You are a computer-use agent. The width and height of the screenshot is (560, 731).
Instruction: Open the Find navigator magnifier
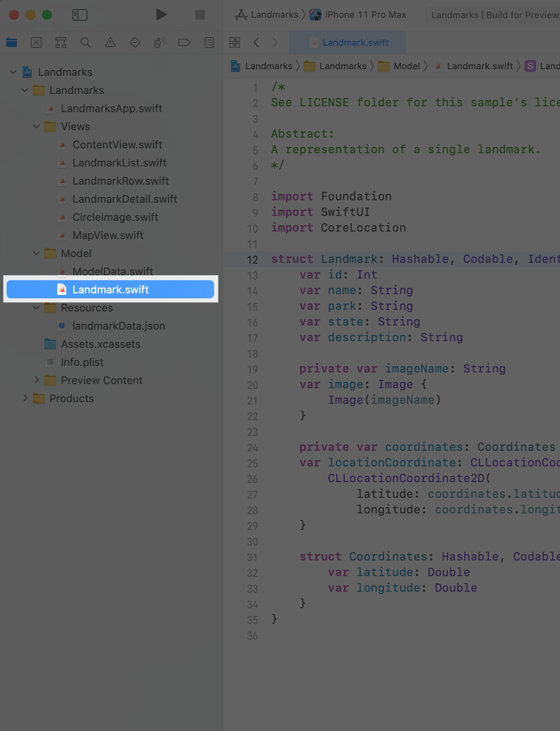click(x=86, y=42)
